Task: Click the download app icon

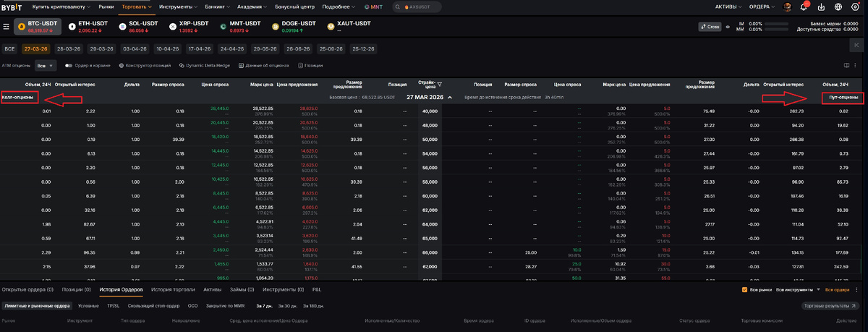Action: point(821,7)
